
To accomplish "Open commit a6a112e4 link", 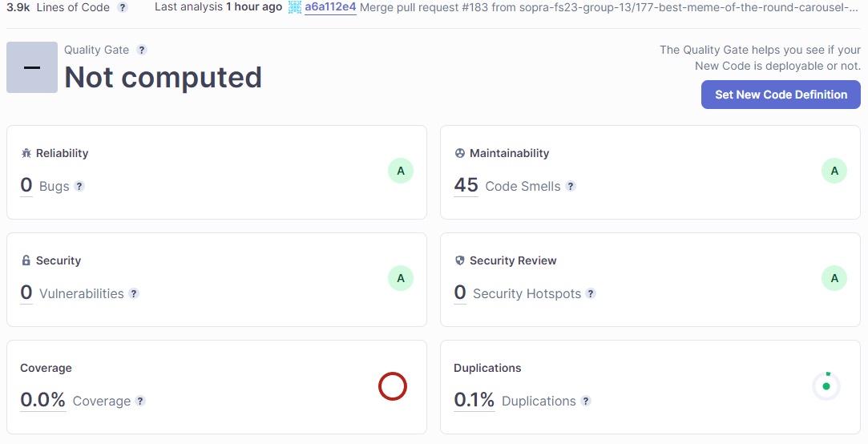I will coord(330,7).
